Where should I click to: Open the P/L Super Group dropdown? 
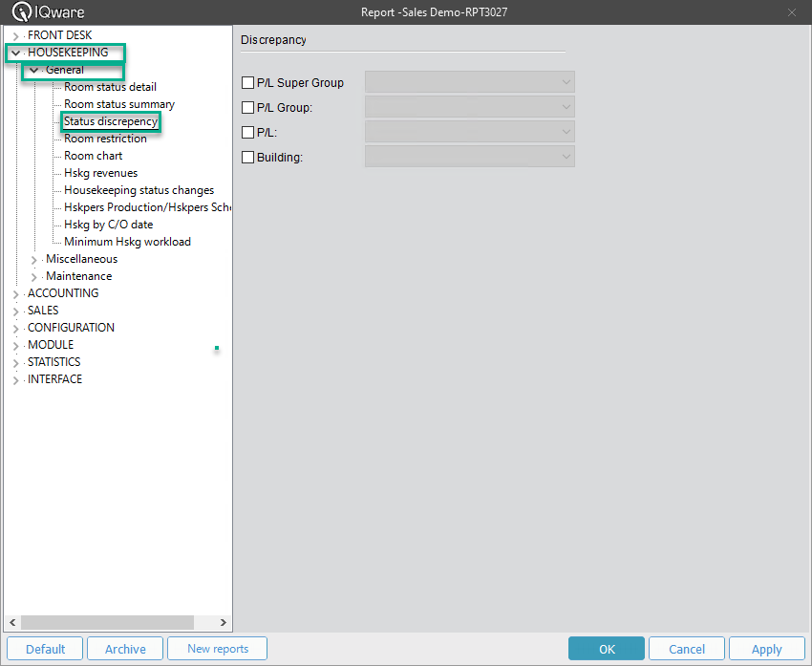(470, 82)
